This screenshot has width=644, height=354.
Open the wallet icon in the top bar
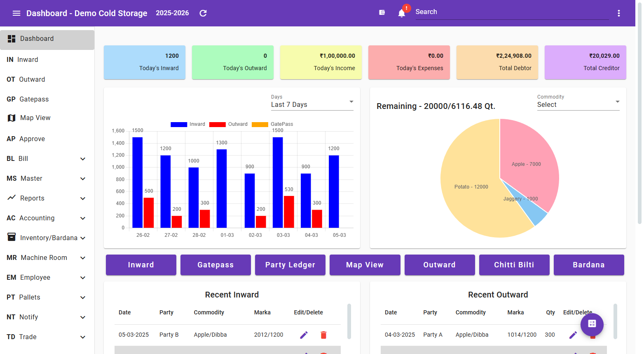[382, 12]
